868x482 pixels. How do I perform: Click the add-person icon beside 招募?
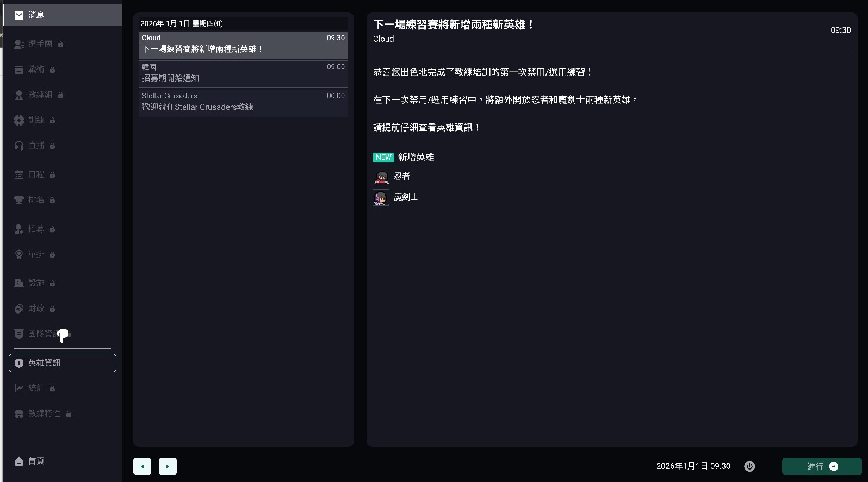19,229
